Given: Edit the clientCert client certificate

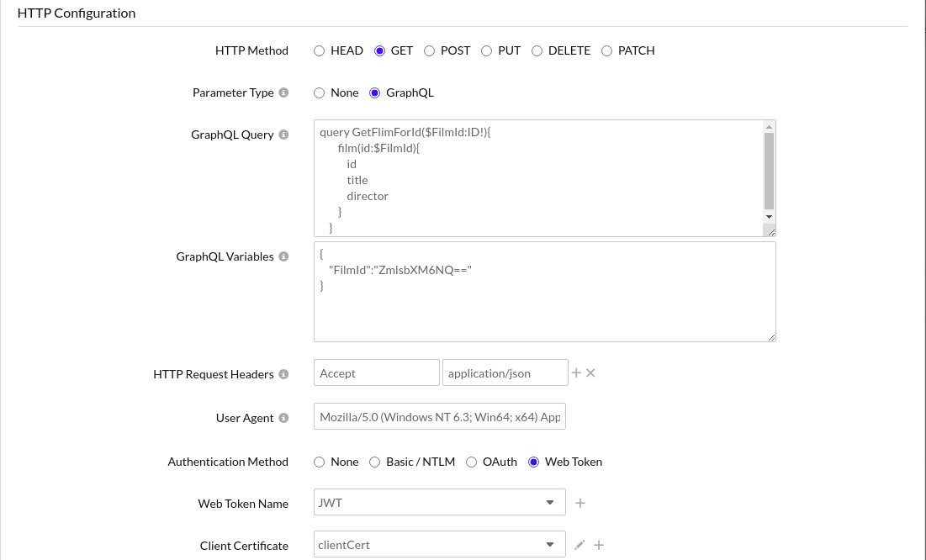Looking at the screenshot, I should (579, 545).
